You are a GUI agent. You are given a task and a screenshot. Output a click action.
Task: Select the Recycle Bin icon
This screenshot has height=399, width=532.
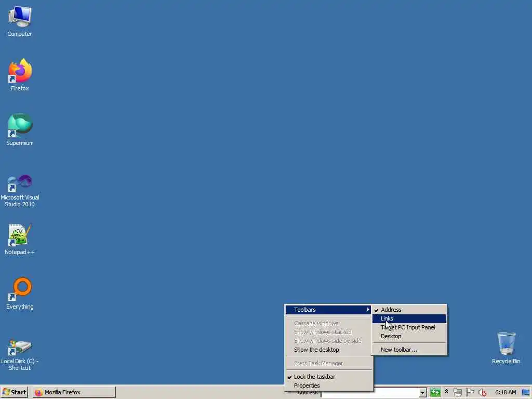pos(506,348)
